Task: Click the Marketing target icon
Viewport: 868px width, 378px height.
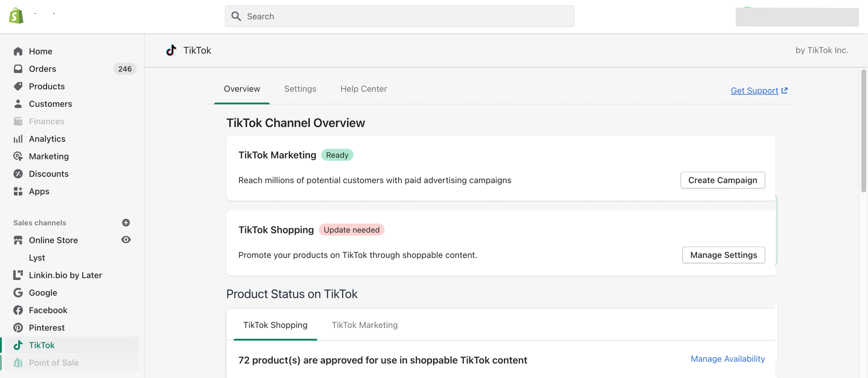Action: coord(18,156)
